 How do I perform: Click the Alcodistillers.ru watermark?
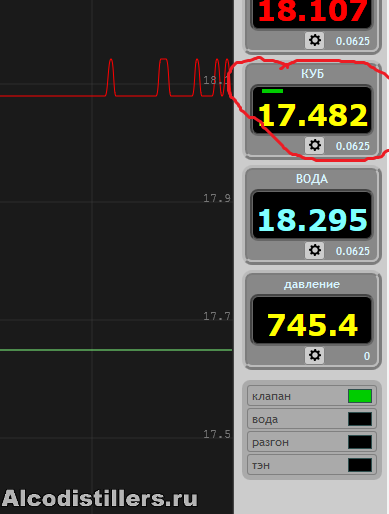(x=99, y=499)
